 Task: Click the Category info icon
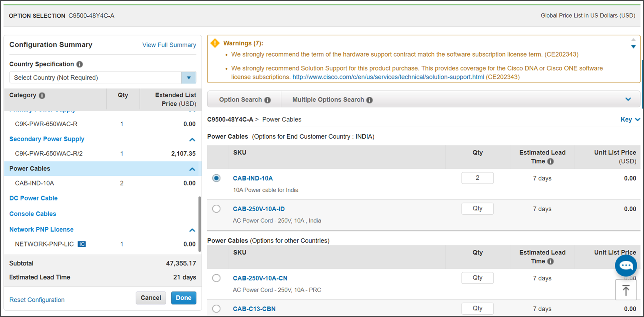42,95
